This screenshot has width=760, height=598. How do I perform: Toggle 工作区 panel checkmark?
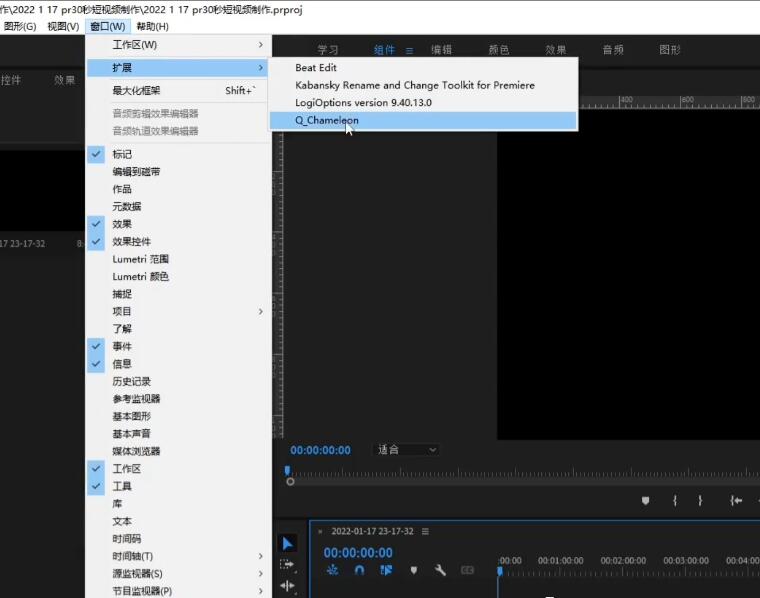click(96, 469)
